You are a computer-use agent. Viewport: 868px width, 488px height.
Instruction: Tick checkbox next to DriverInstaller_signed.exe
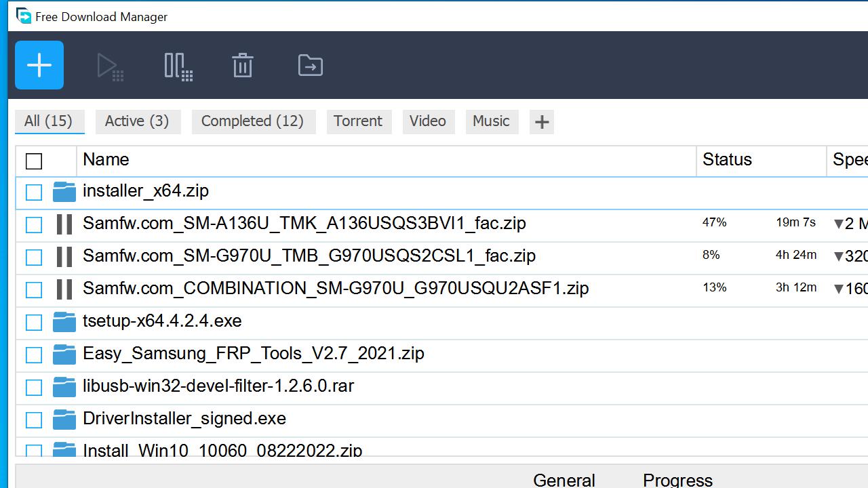(34, 420)
